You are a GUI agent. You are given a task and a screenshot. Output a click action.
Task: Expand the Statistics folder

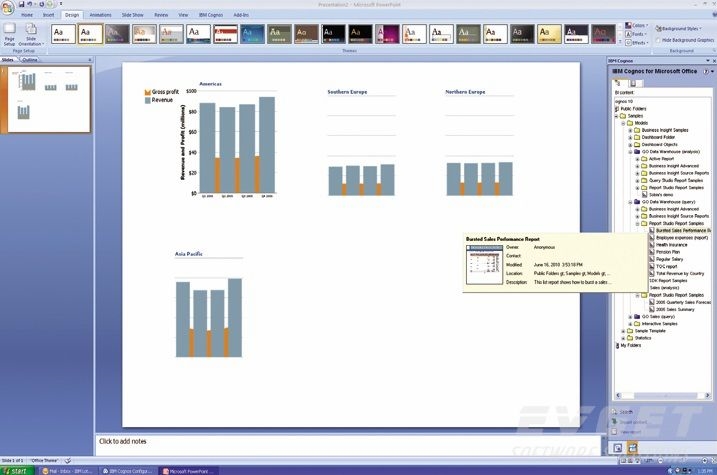(x=623, y=338)
